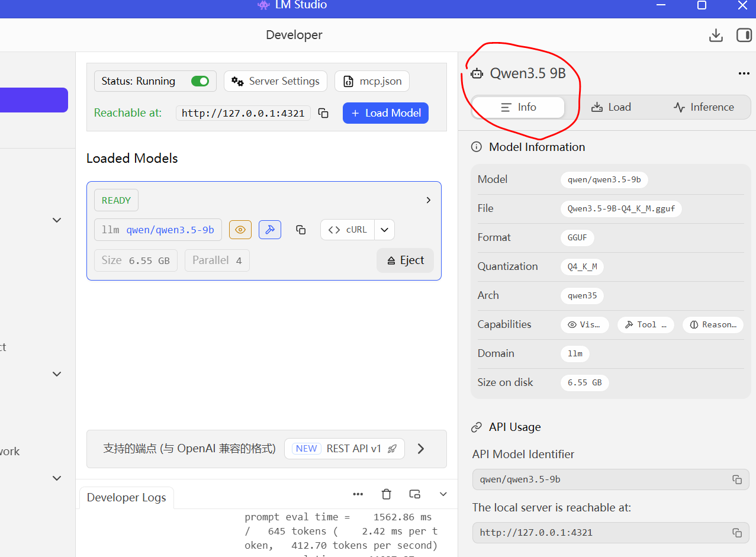
Task: Click the vision eye capability badge
Action: pos(240,230)
